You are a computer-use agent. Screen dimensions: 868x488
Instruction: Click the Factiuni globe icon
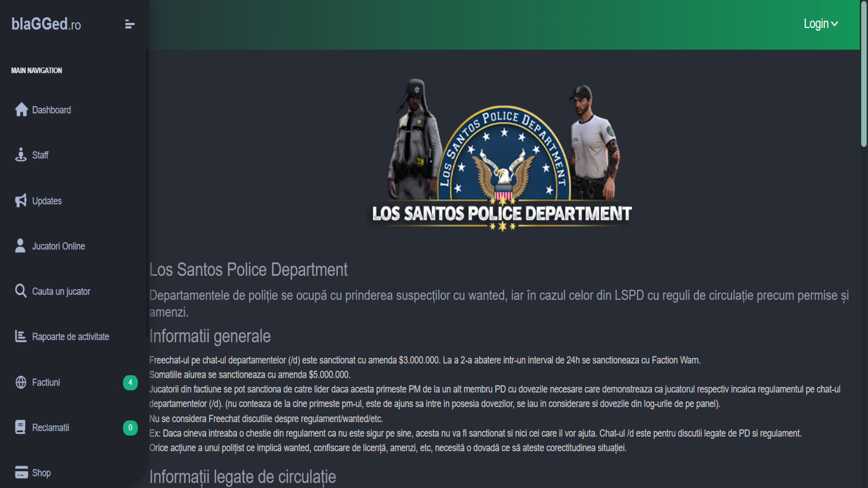21,382
